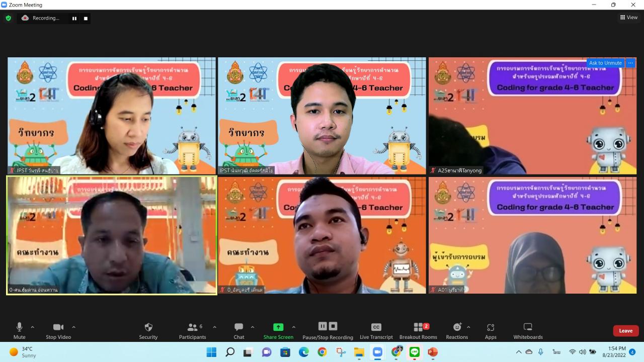Open Task View on the taskbar

coord(248,352)
